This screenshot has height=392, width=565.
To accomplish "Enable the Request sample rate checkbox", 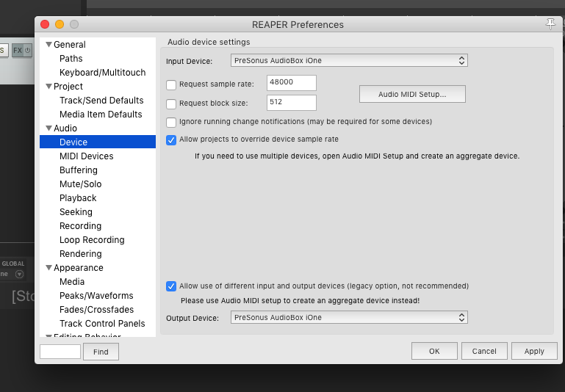I will click(x=171, y=84).
